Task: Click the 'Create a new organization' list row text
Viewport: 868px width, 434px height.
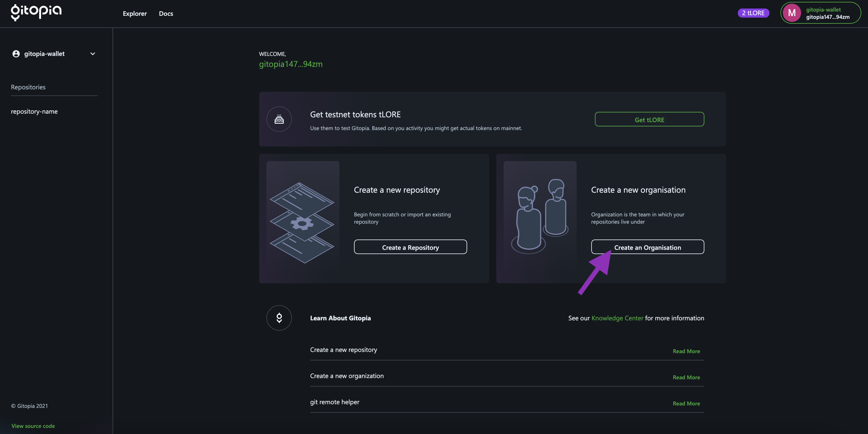Action: [x=347, y=376]
